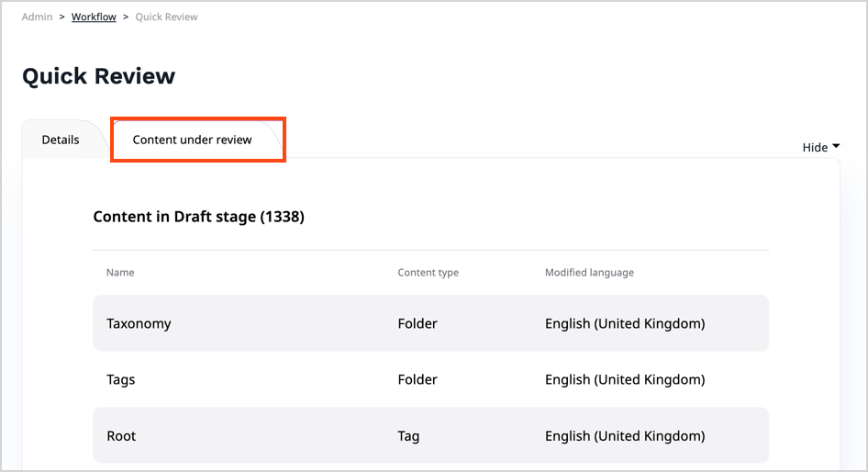Click the language cell in Root row

625,436
